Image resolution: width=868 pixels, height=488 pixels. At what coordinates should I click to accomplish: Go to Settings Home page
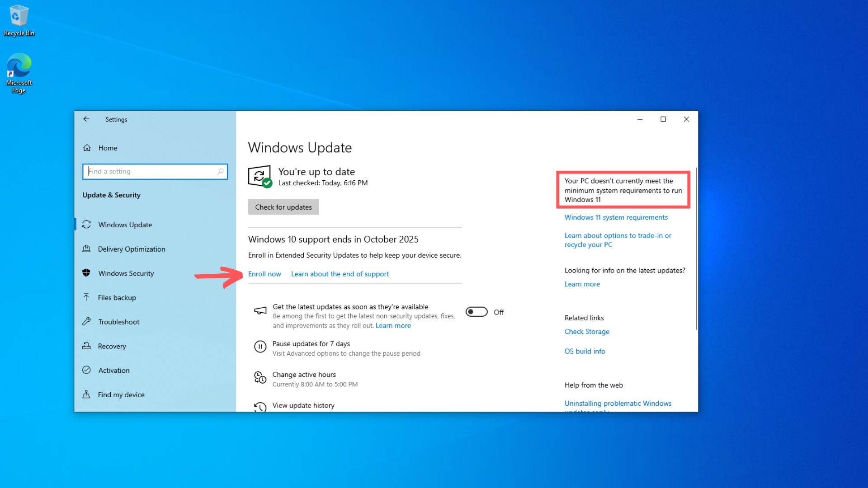pyautogui.click(x=108, y=148)
